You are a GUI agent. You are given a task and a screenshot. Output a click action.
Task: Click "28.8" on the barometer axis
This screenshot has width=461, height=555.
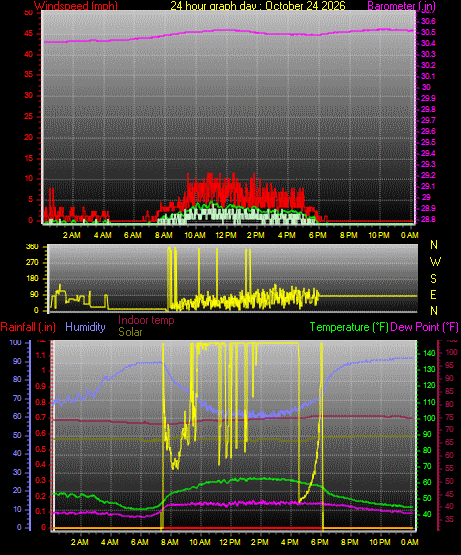428,219
